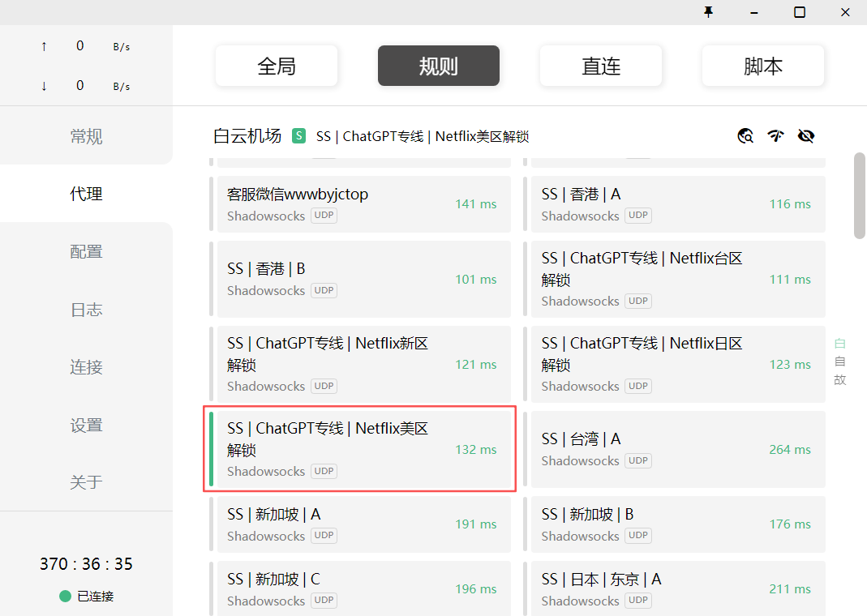Click the current selection SS | ChatGPT专线 header text
Image resolution: width=867 pixels, height=616 pixels.
click(x=423, y=136)
